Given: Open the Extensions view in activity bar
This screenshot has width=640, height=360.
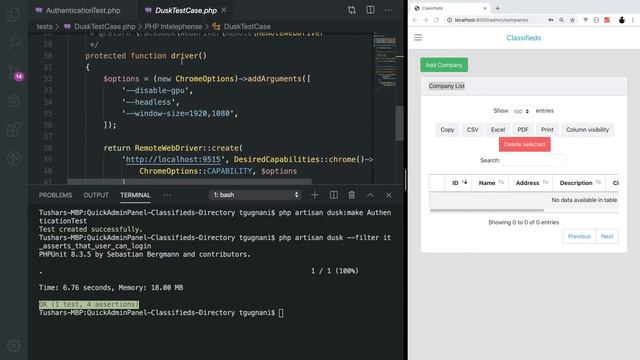Looking at the screenshot, I should pos(13,130).
